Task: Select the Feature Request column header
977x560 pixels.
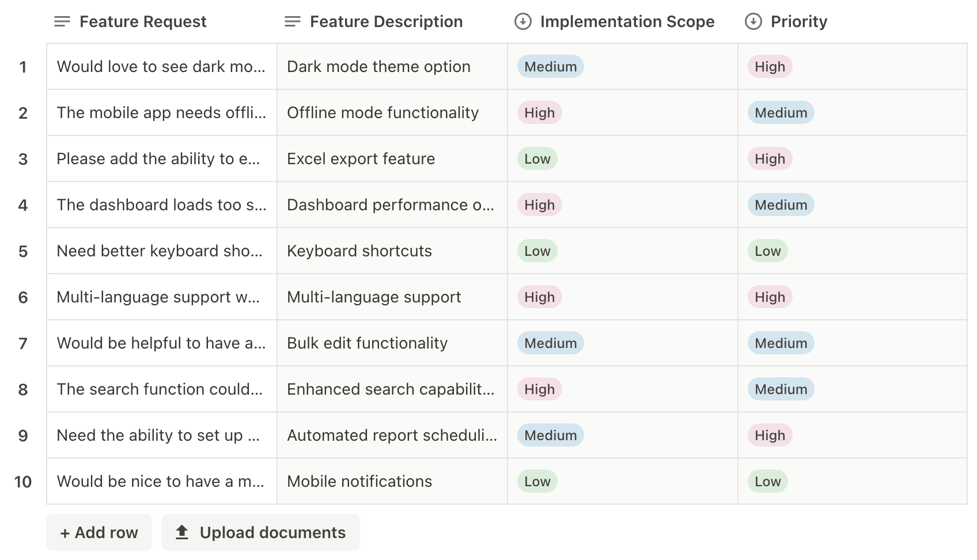Action: [x=143, y=21]
